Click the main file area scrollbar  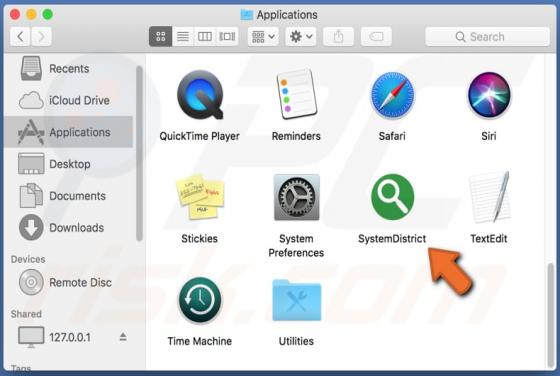click(x=550, y=316)
